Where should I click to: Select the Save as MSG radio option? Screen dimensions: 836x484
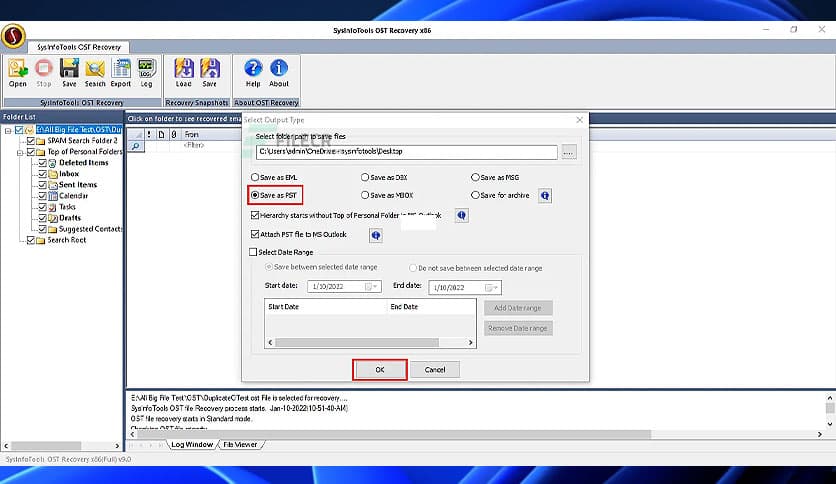(475, 177)
